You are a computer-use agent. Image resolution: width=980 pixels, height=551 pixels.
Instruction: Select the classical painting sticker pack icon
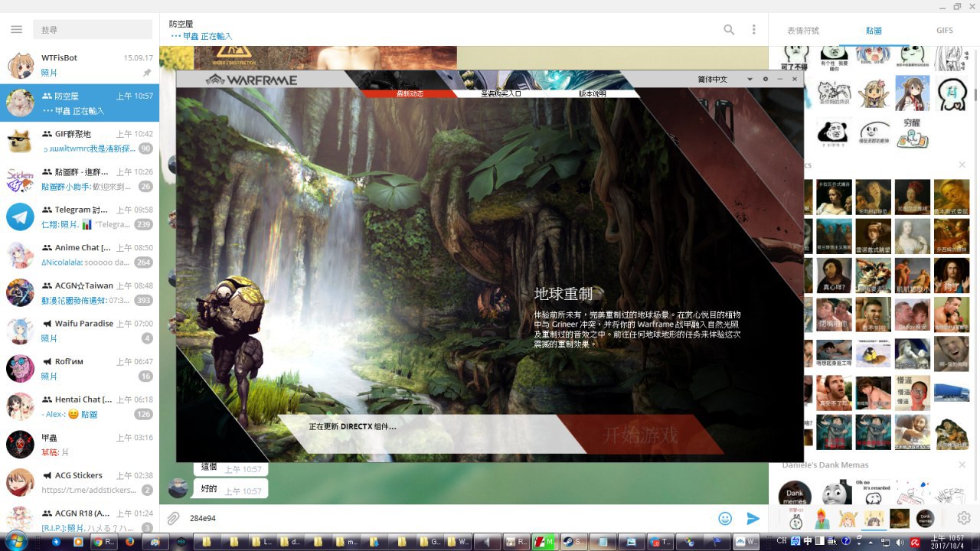pyautogui.click(x=900, y=518)
